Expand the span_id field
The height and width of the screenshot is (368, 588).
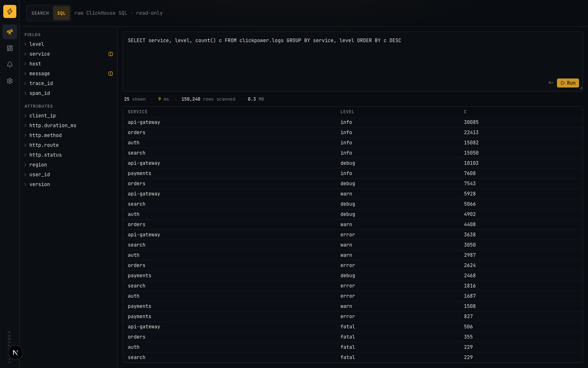[68, 93]
